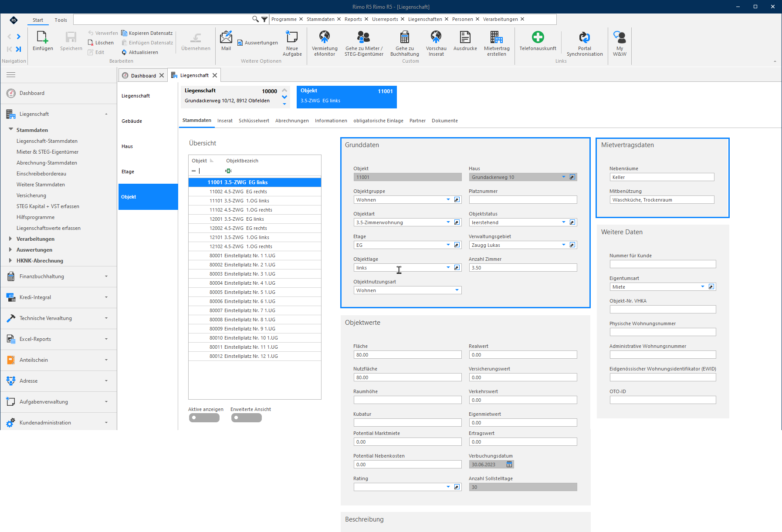Open Objektstatus dropdown
Image resolution: width=782 pixels, height=532 pixels.
[564, 222]
